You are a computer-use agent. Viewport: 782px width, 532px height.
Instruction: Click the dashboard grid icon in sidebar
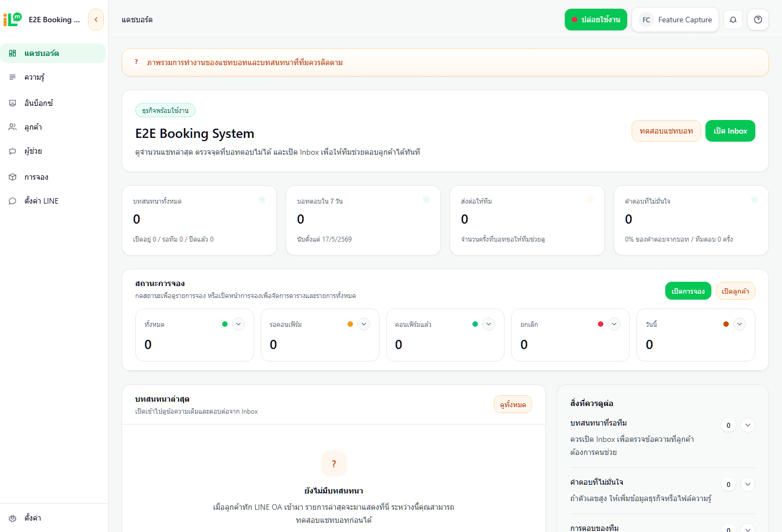12,53
